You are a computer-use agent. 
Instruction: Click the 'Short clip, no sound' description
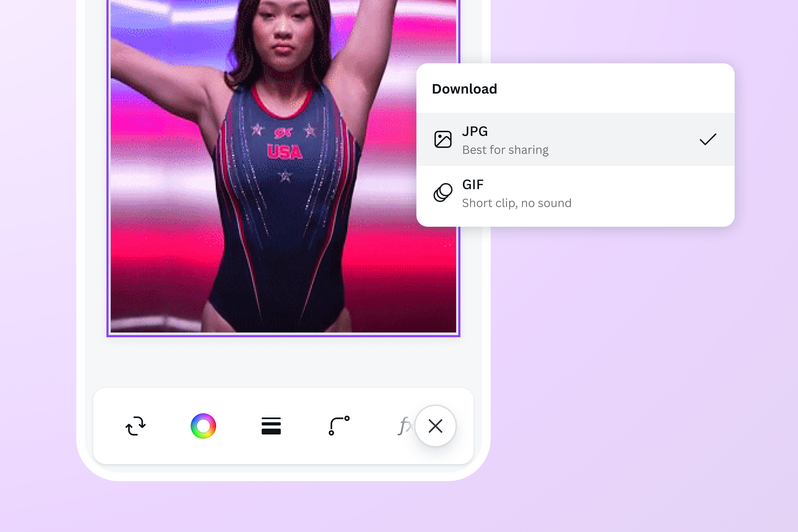click(x=517, y=203)
